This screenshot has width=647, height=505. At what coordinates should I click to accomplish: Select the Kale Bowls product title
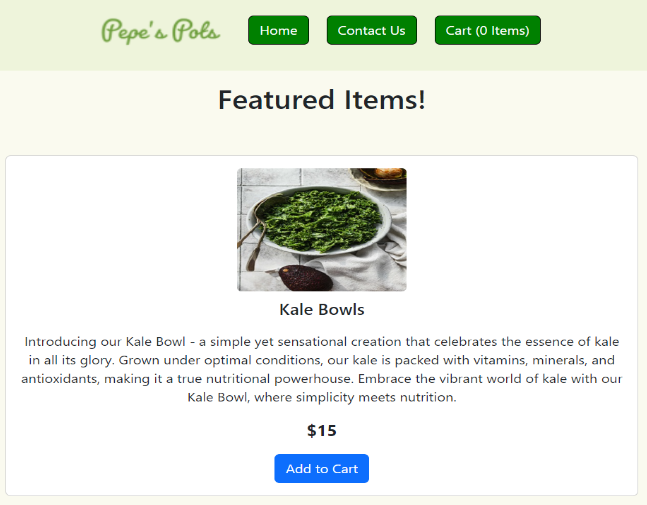(321, 310)
